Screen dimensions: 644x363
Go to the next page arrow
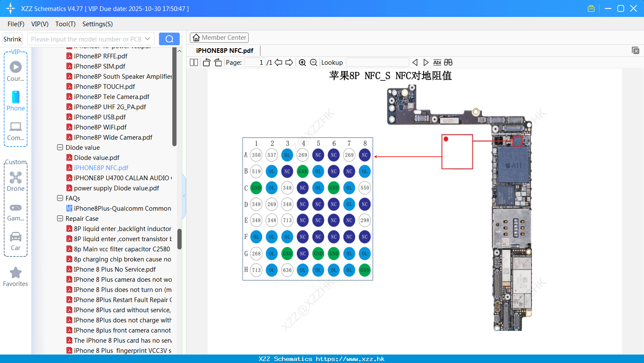click(289, 62)
